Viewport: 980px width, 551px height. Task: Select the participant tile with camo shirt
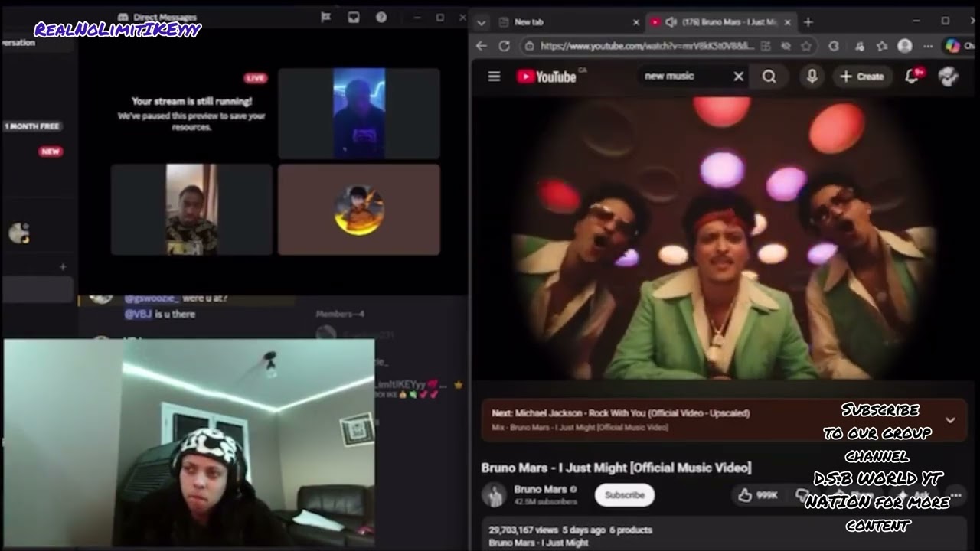pos(192,209)
